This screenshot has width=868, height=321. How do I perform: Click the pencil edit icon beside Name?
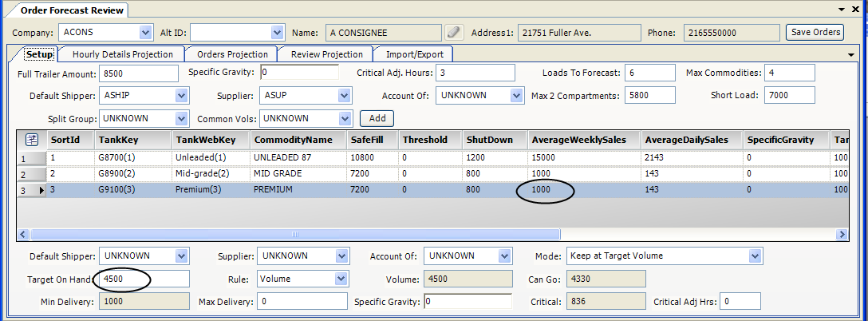pyautogui.click(x=453, y=32)
